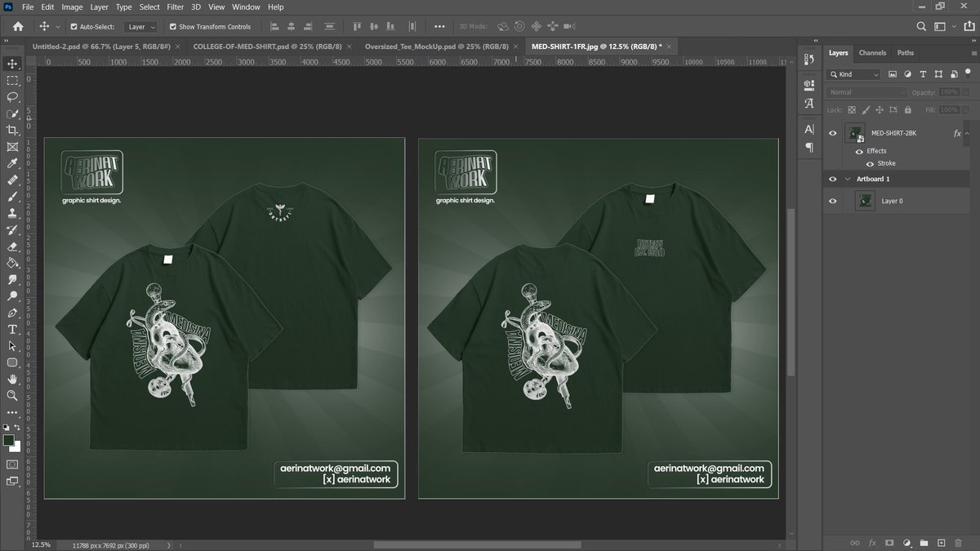Toggle the Auto-Select checkbox
The height and width of the screenshot is (551, 980).
pyautogui.click(x=73, y=26)
